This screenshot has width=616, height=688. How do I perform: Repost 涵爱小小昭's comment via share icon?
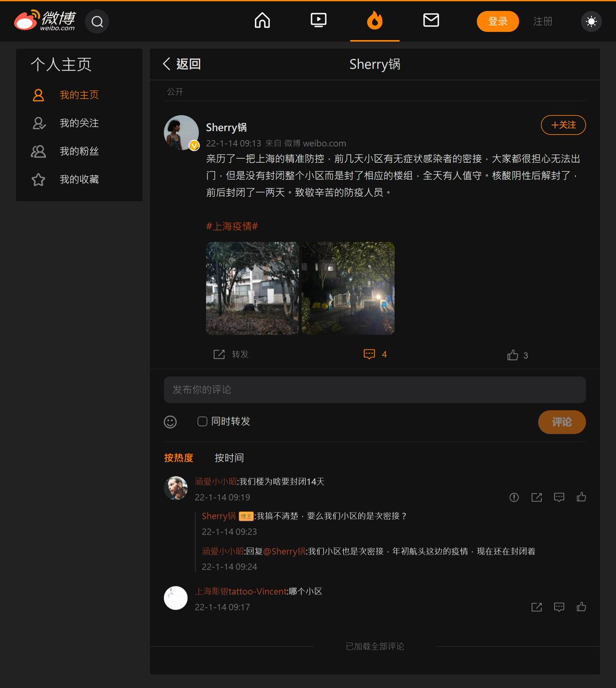(536, 497)
